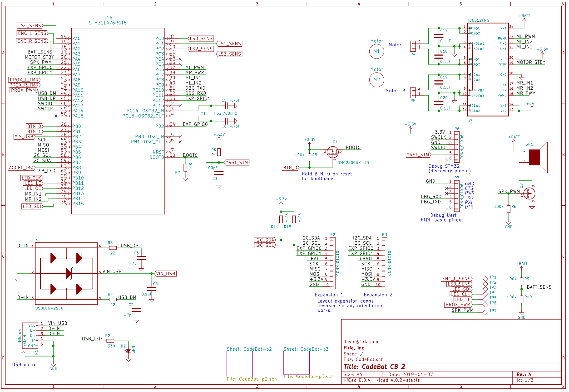Click the Y1 32.768kHz crystal symbol

pyautogui.click(x=211, y=113)
